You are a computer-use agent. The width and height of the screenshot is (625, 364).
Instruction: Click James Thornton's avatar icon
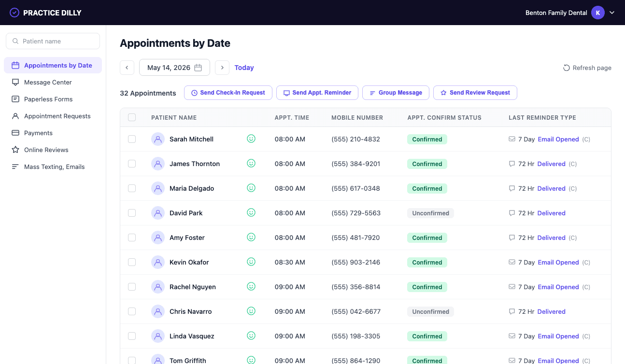tap(158, 164)
